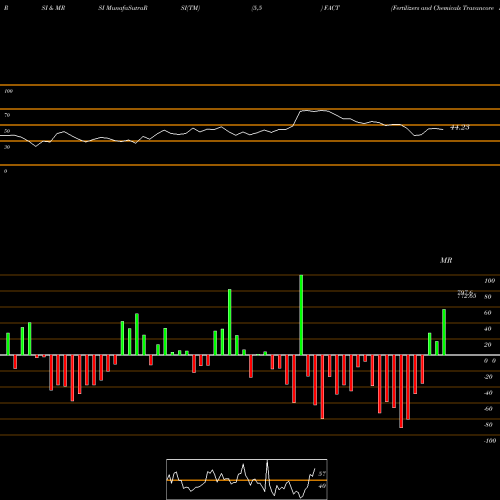
Task: Click '80' on the MR right axis
Action: tap(488, 297)
